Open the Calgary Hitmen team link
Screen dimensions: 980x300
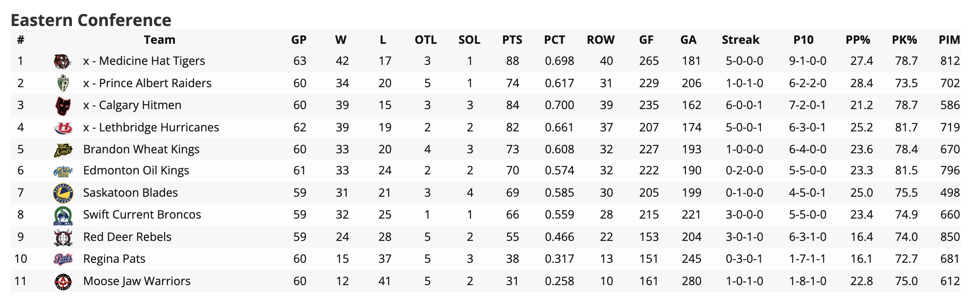132,105
